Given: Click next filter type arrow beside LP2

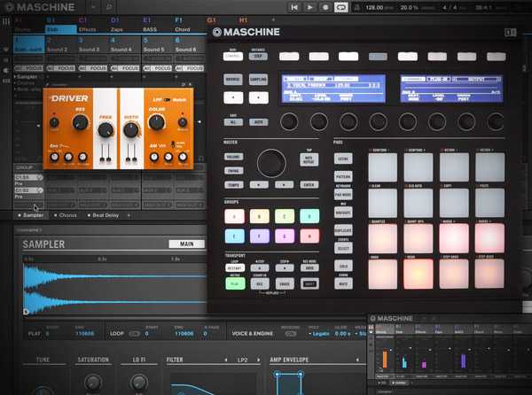Looking at the screenshot, I should coord(259,360).
